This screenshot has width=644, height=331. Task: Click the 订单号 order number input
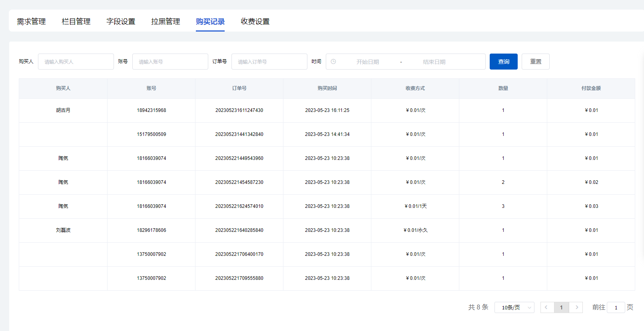(269, 62)
